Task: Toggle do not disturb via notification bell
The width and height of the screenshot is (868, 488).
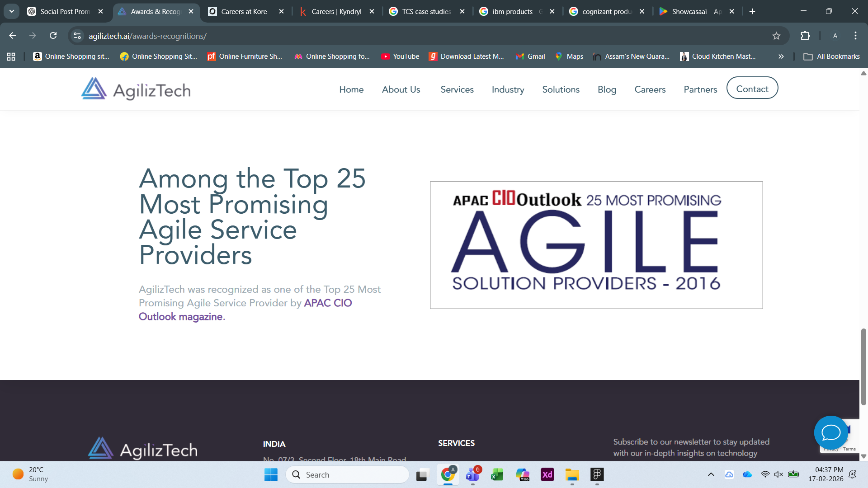Action: pos(853,474)
